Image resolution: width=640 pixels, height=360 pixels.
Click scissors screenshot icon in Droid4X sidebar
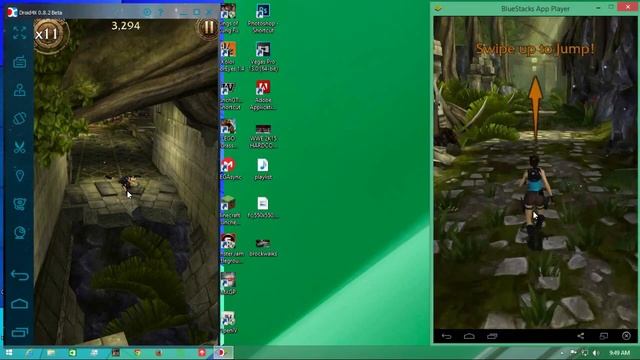[19, 147]
